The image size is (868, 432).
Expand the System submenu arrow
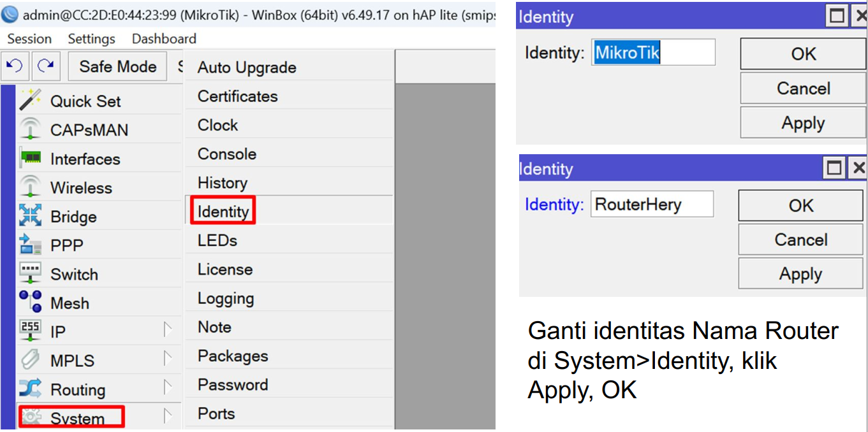pyautogui.click(x=168, y=417)
